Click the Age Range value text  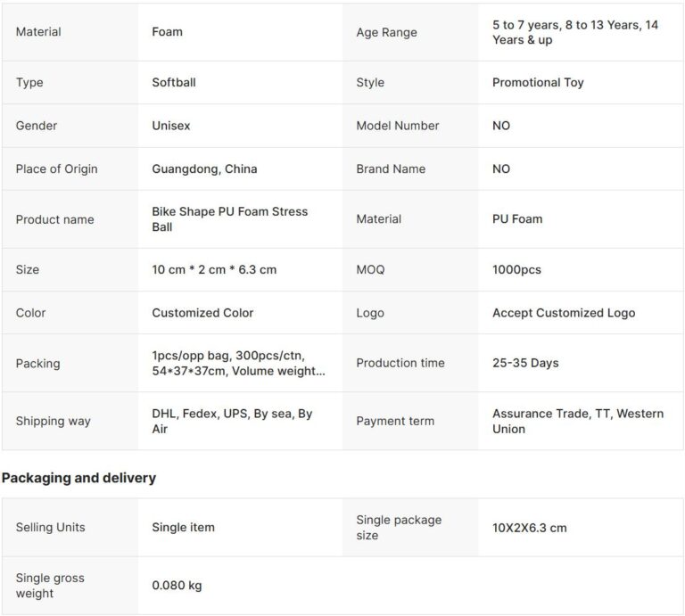575,32
